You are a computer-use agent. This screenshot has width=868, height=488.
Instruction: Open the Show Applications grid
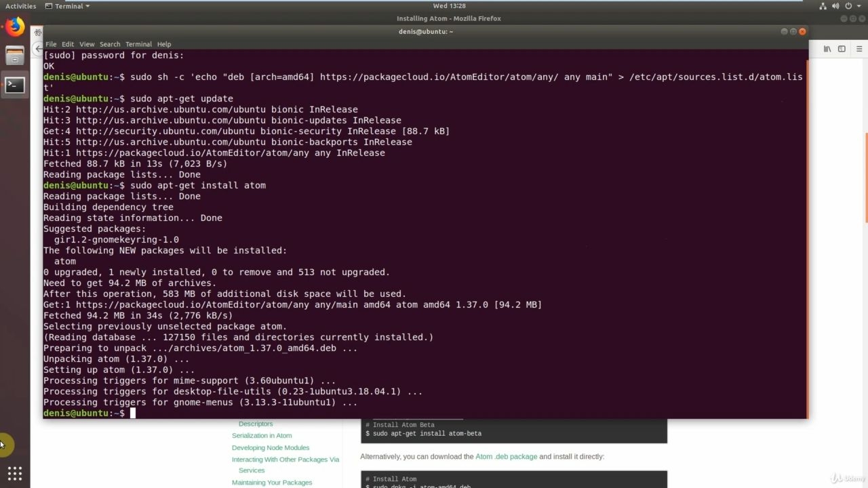(x=15, y=473)
